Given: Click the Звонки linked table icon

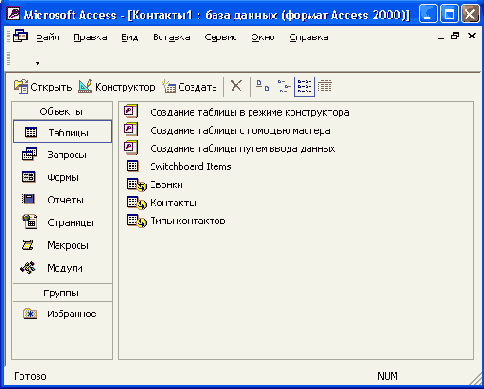Looking at the screenshot, I should [x=136, y=185].
